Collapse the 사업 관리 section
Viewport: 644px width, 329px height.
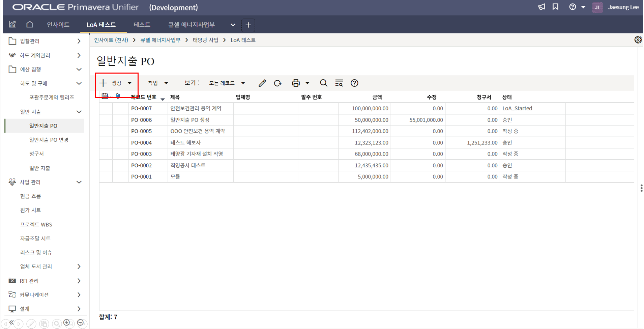tap(79, 182)
